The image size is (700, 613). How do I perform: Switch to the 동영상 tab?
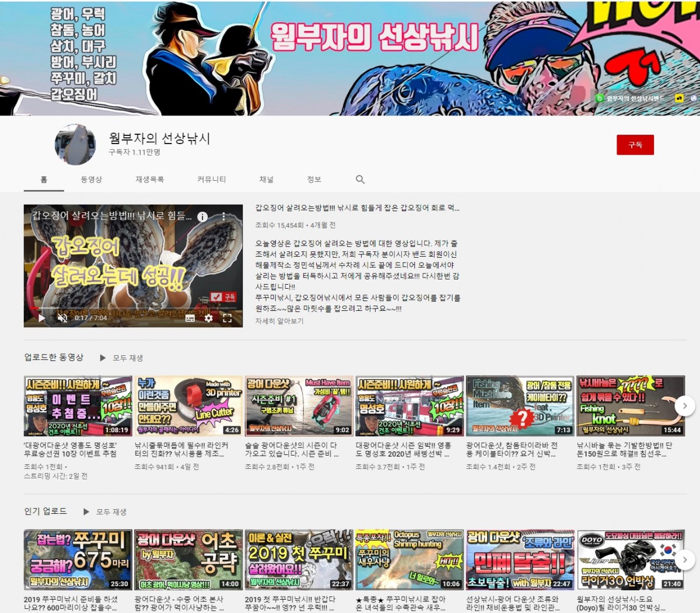tap(92, 180)
